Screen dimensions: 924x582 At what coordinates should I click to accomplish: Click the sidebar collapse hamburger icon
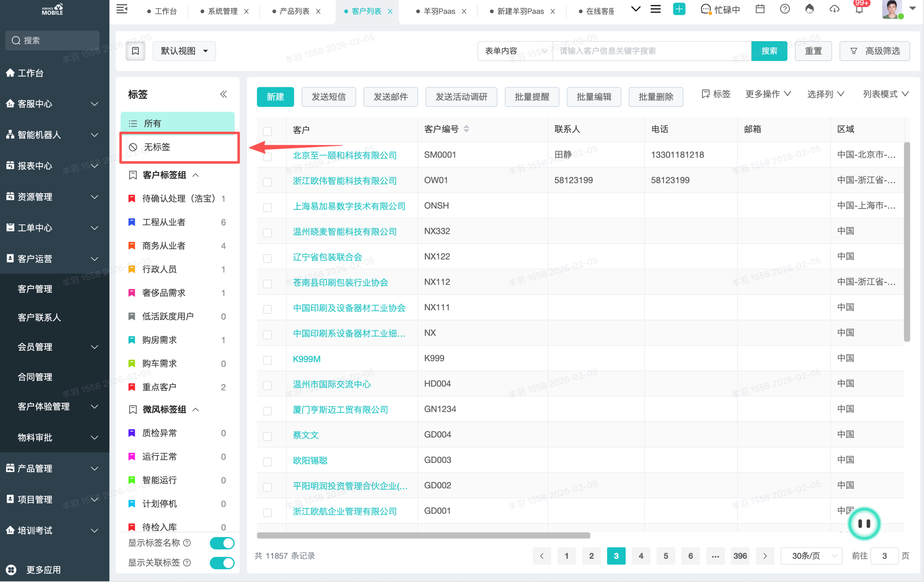pos(122,9)
